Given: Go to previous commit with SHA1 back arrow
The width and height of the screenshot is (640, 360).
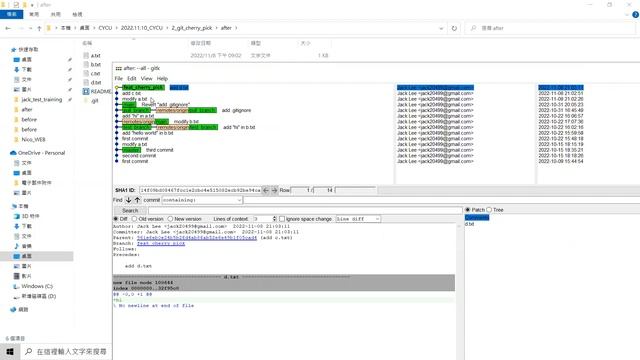Looking at the screenshot, I should (x=266, y=190).
